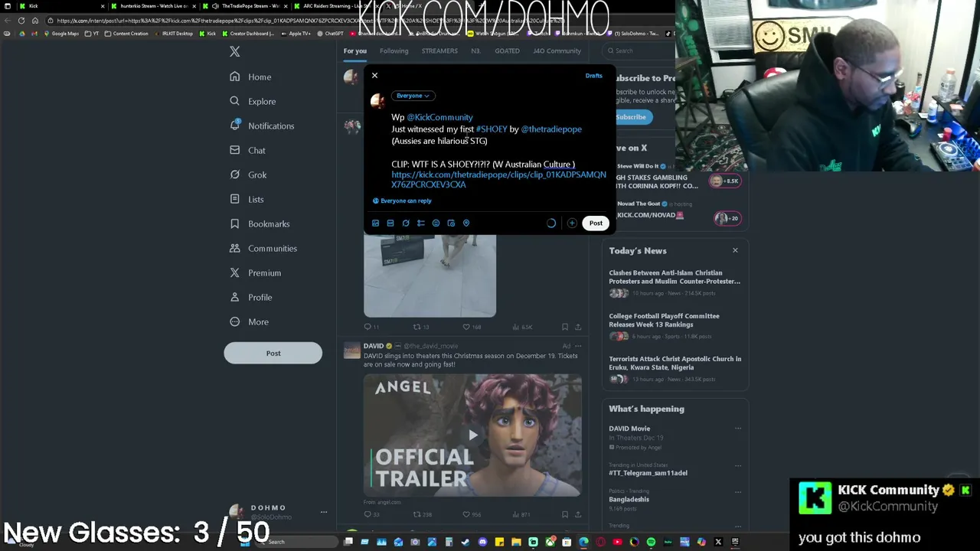Switch to the STREAMERS tab
This screenshot has width=980, height=551.
click(439, 51)
